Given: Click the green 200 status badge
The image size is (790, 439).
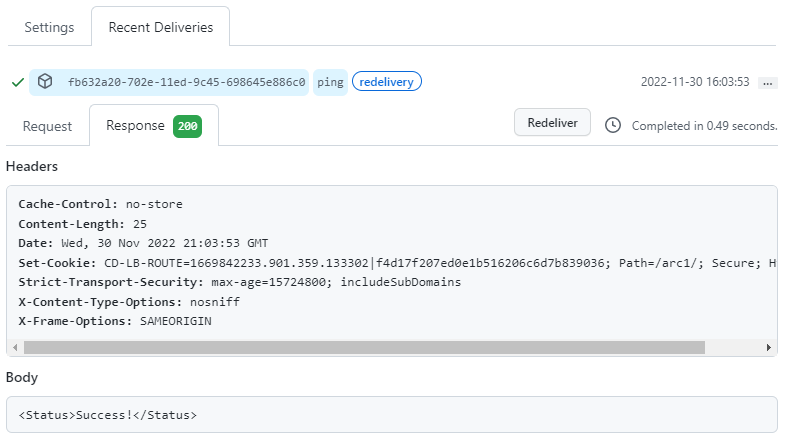Looking at the screenshot, I should tap(187, 126).
